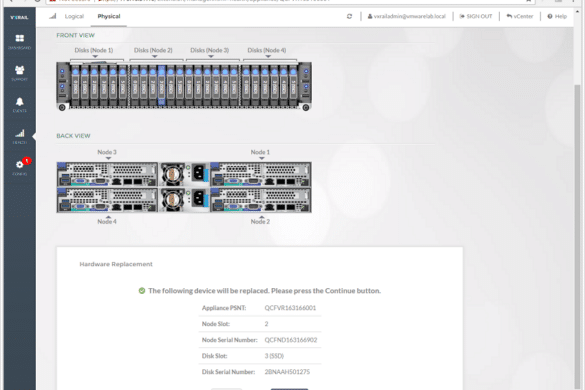Expand the Disks (Node 1) arrow
The height and width of the screenshot is (390, 585).
95,56
